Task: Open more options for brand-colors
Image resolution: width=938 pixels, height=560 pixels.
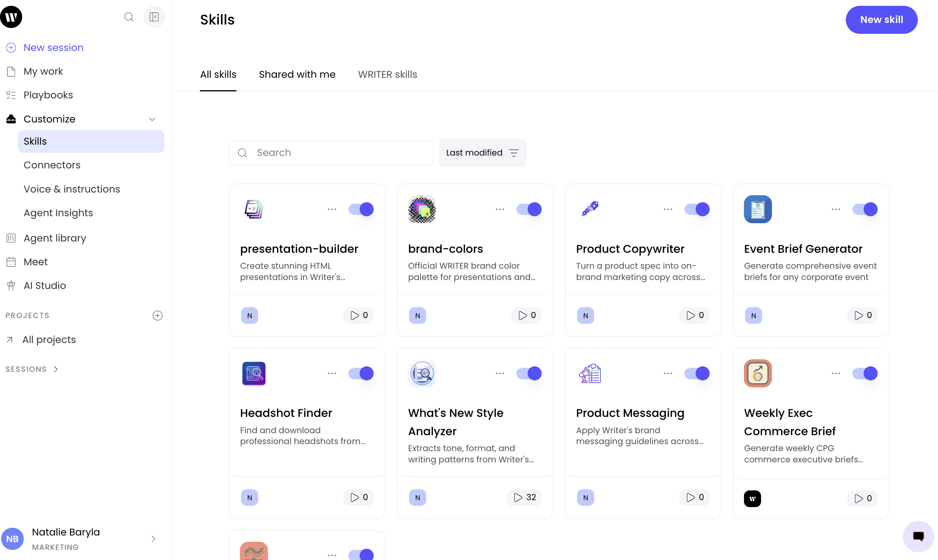Action: point(500,209)
